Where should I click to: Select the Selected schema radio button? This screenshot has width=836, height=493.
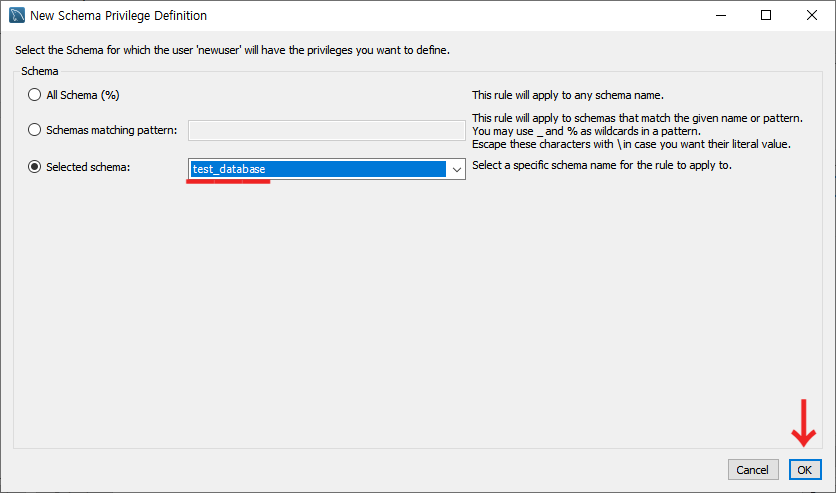35,167
